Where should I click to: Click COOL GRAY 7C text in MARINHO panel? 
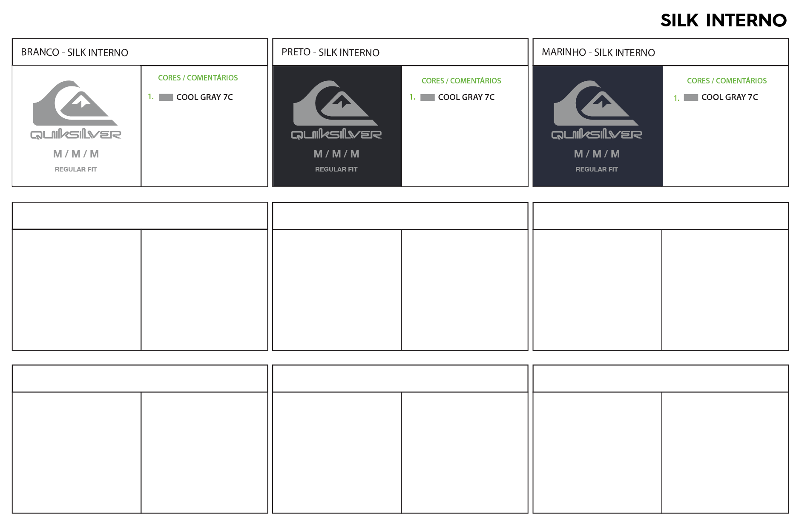pos(730,97)
